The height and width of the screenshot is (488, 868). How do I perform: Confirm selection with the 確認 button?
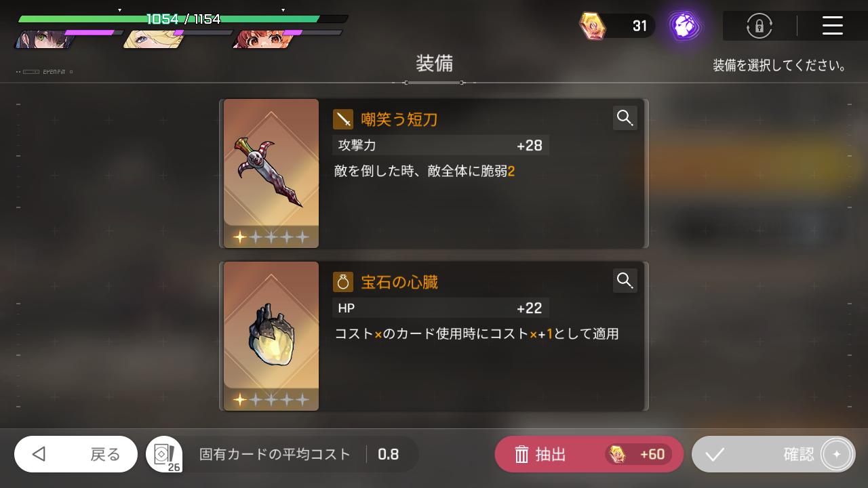[x=774, y=454]
